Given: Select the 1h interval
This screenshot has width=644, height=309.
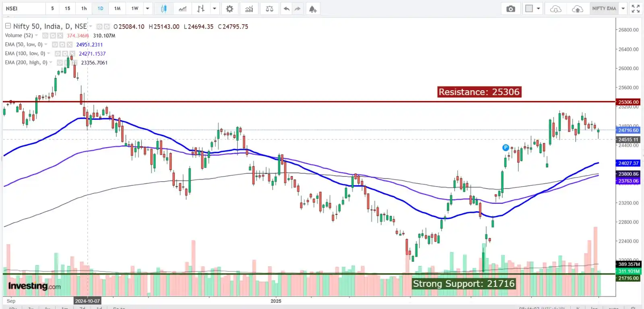Looking at the screenshot, I should 84,8.
